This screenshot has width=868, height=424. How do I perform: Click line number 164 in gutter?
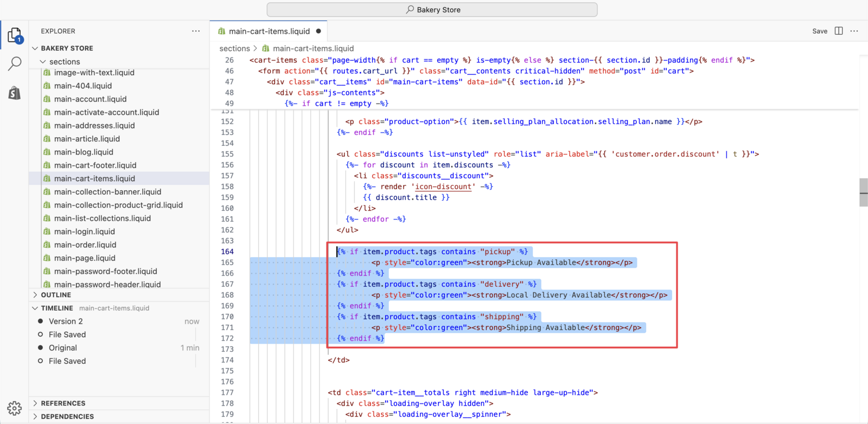click(227, 252)
